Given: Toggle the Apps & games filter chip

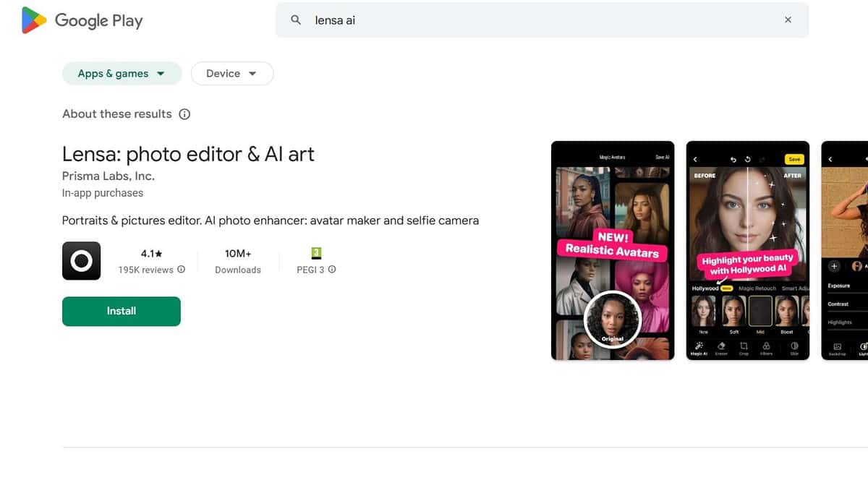Looking at the screenshot, I should tap(113, 74).
